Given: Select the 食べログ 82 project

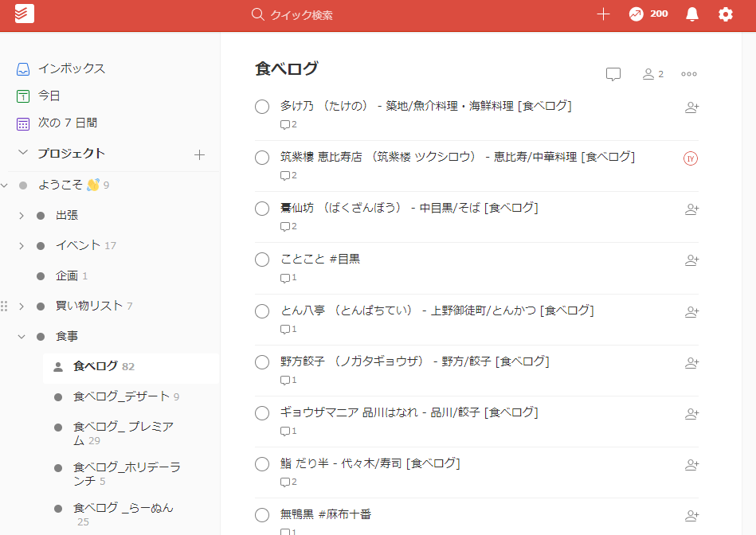Looking at the screenshot, I should (131, 367).
